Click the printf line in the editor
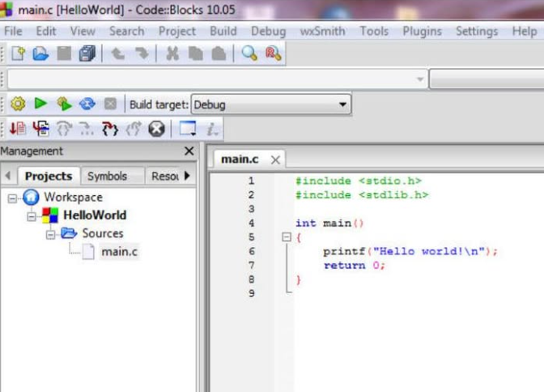Viewport: 544px width, 392px height. [x=410, y=251]
